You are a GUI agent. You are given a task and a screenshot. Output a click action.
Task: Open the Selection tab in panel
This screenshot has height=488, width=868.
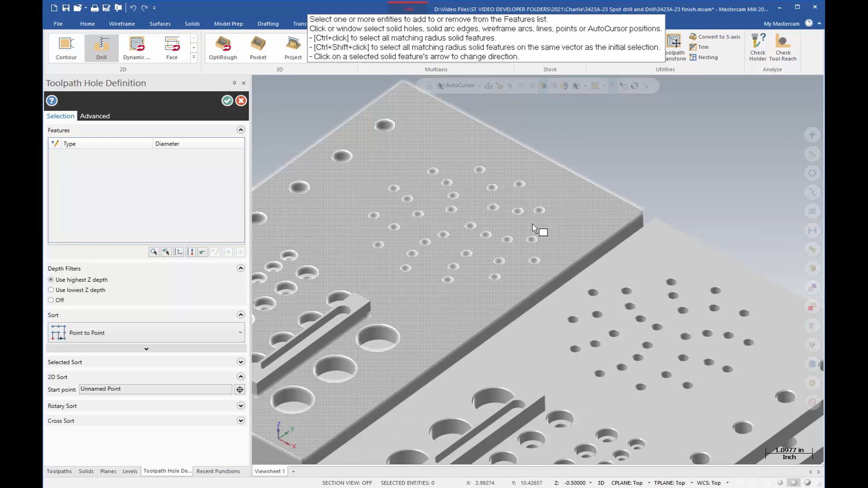(x=60, y=116)
